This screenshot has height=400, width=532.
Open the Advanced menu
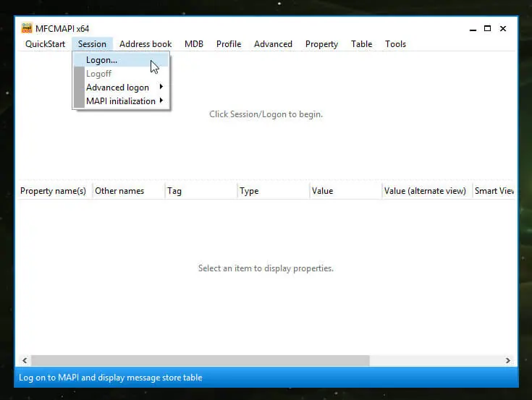[x=273, y=44]
